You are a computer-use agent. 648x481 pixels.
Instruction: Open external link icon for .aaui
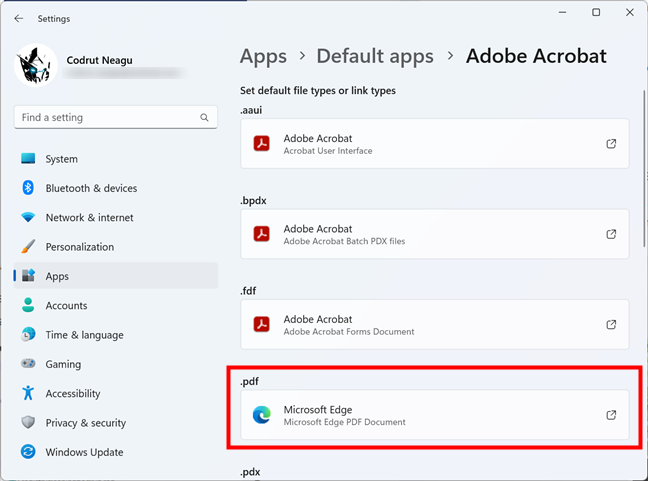click(611, 144)
